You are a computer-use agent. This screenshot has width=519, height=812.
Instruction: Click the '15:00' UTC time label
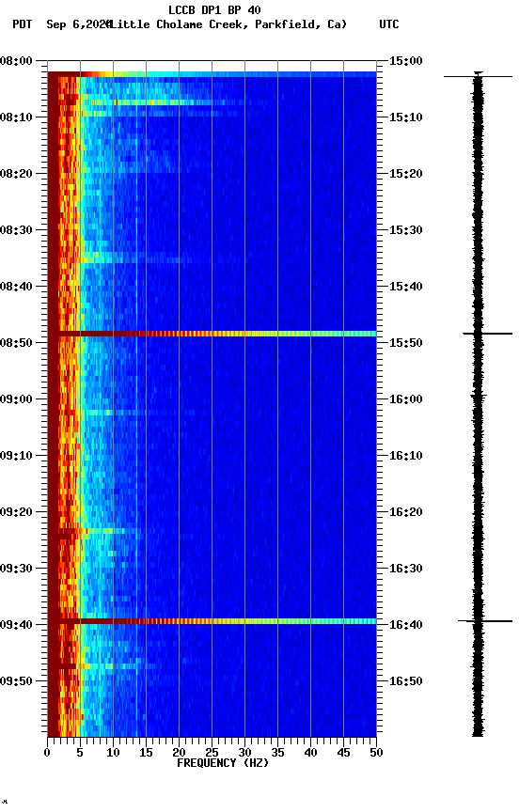click(406, 61)
